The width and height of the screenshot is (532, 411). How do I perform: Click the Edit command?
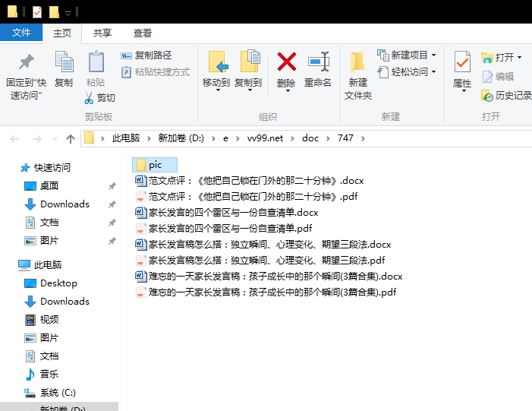[498, 77]
